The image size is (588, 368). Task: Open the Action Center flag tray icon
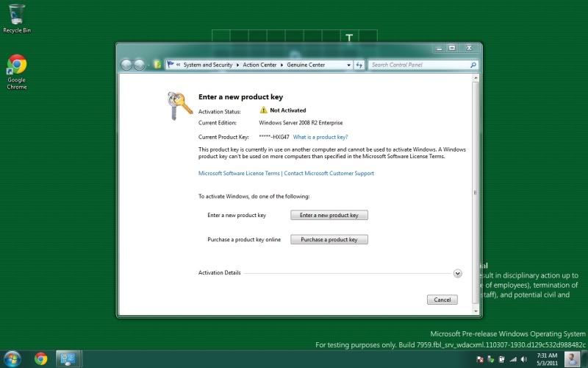click(x=480, y=360)
